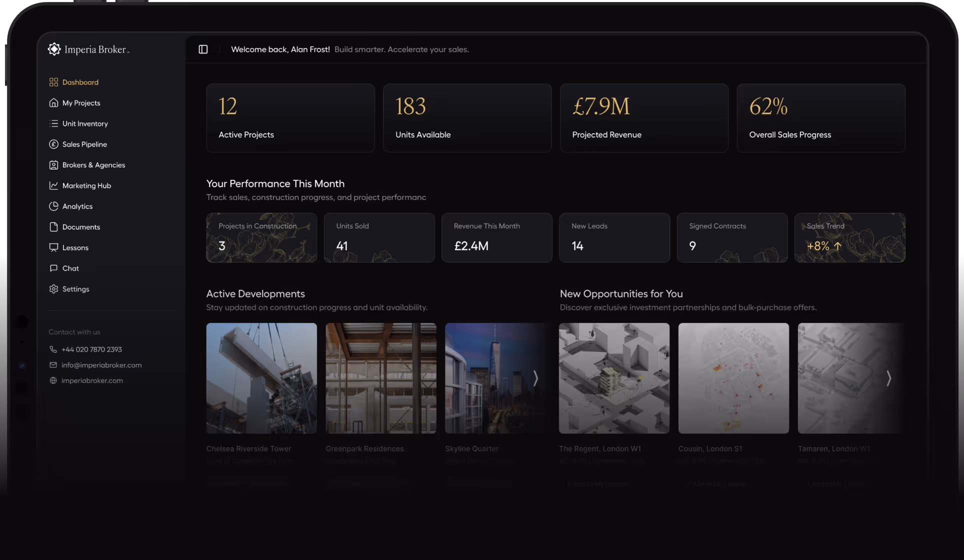
Task: Switch to My Projects view
Action: [x=80, y=102]
